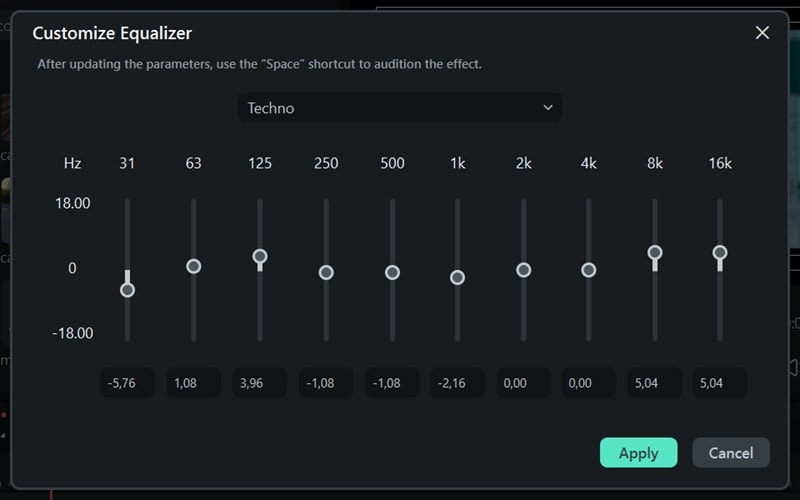Click the 4k Hz slider handle

click(589, 270)
